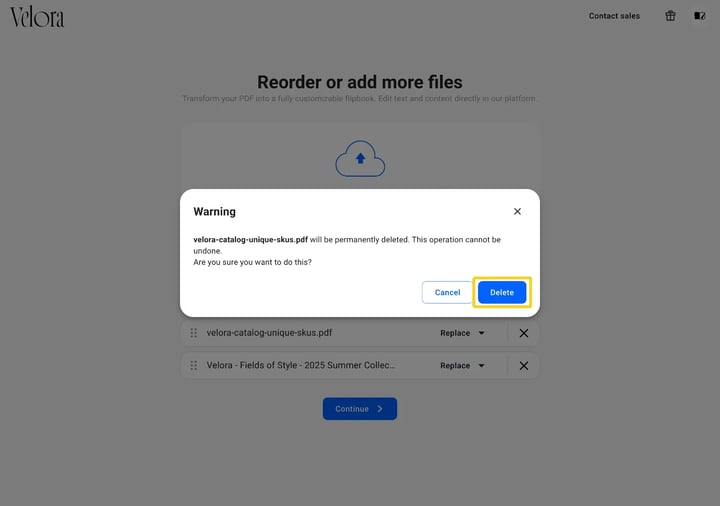Confirm deletion with the Delete button

501,292
